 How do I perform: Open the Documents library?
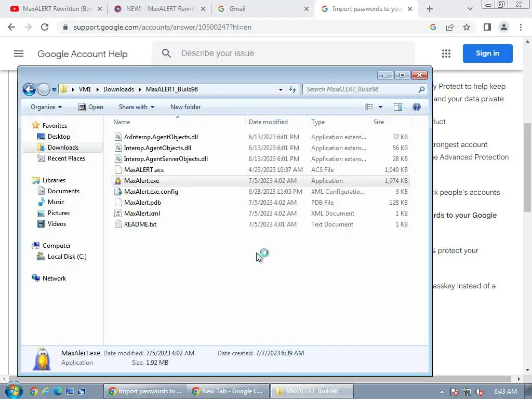pyautogui.click(x=58, y=191)
